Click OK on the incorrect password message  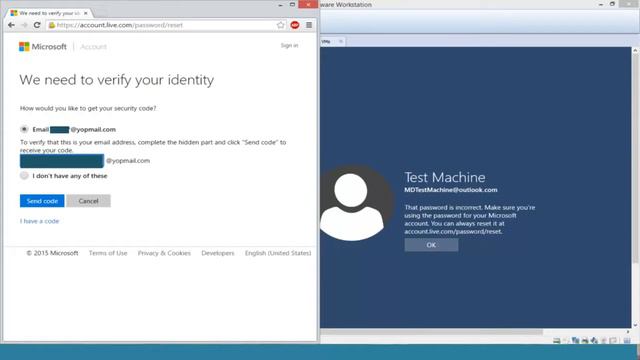431,245
